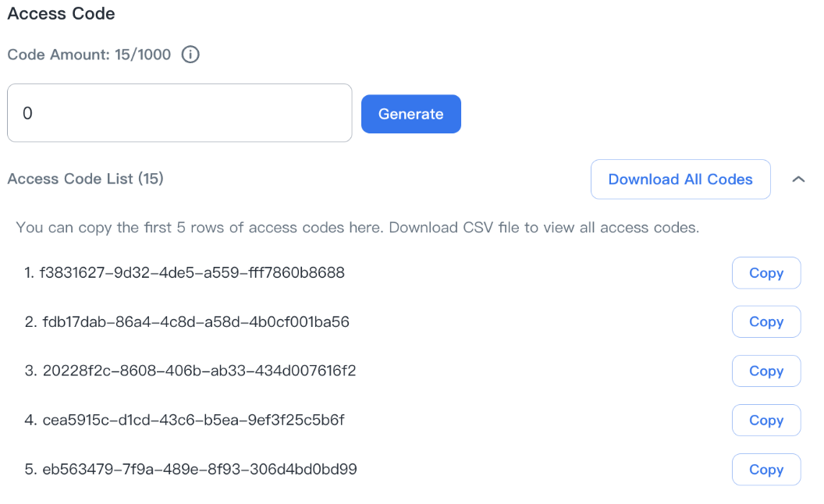Viewport: 824px width, 504px height.
Task: Select the chevron icon beside Download All Codes
Action: coord(798,179)
